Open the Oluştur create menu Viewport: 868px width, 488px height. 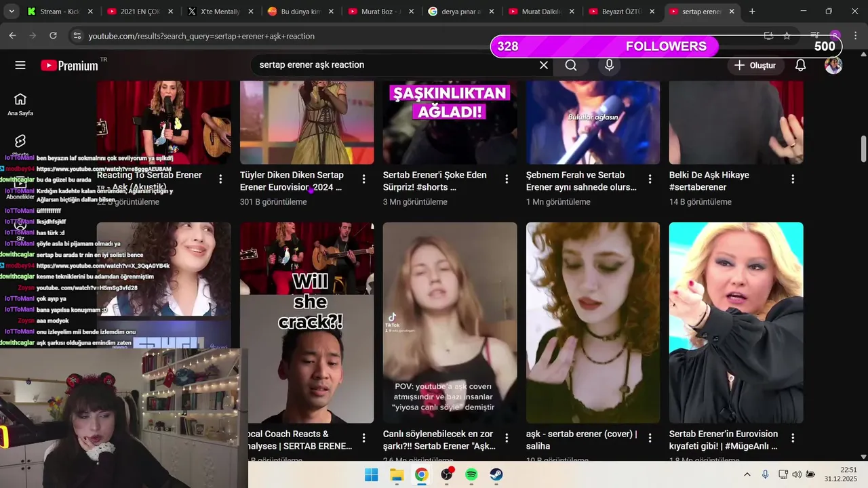755,65
